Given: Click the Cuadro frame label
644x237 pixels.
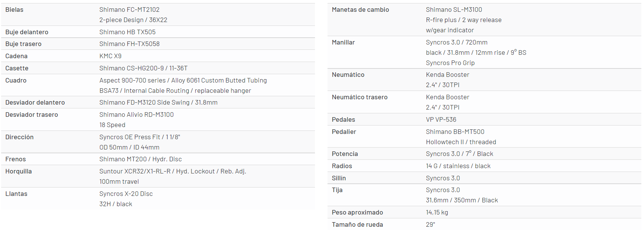Looking at the screenshot, I should click(x=16, y=80).
